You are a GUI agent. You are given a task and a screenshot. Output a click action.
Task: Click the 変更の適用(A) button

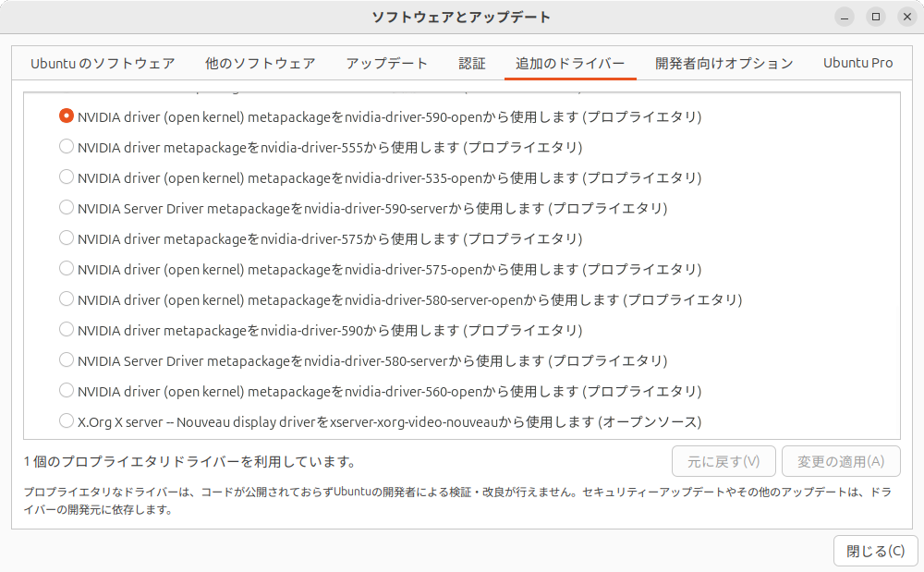[841, 461]
